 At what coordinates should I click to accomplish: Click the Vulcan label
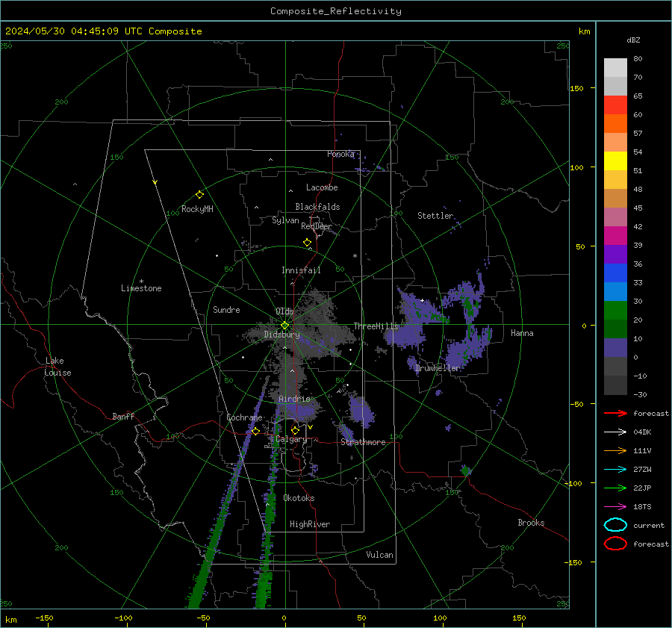tap(379, 555)
